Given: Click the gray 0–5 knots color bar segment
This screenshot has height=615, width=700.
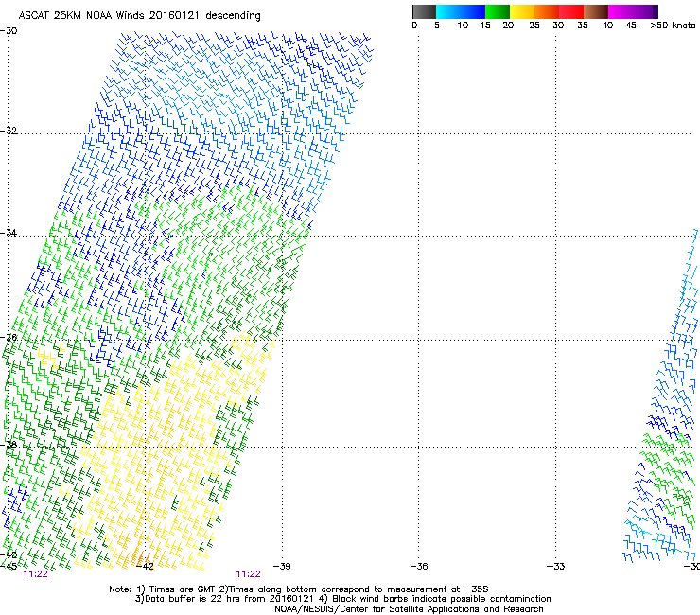Looking at the screenshot, I should click(x=424, y=11).
